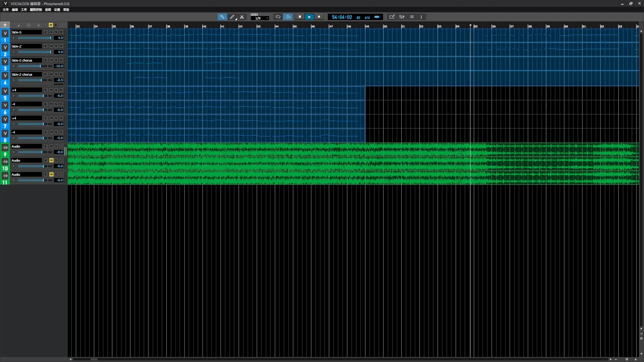
Task: Expand the Side-S chorus track lanes
Action: (x=13, y=66)
